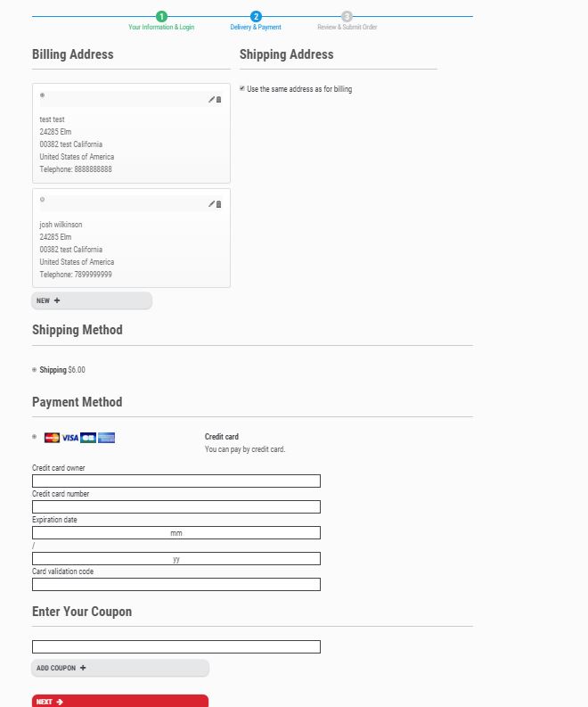Viewport: 588px width, 707px height.
Task: Jump to Review & Submit Order step
Action: 347,17
